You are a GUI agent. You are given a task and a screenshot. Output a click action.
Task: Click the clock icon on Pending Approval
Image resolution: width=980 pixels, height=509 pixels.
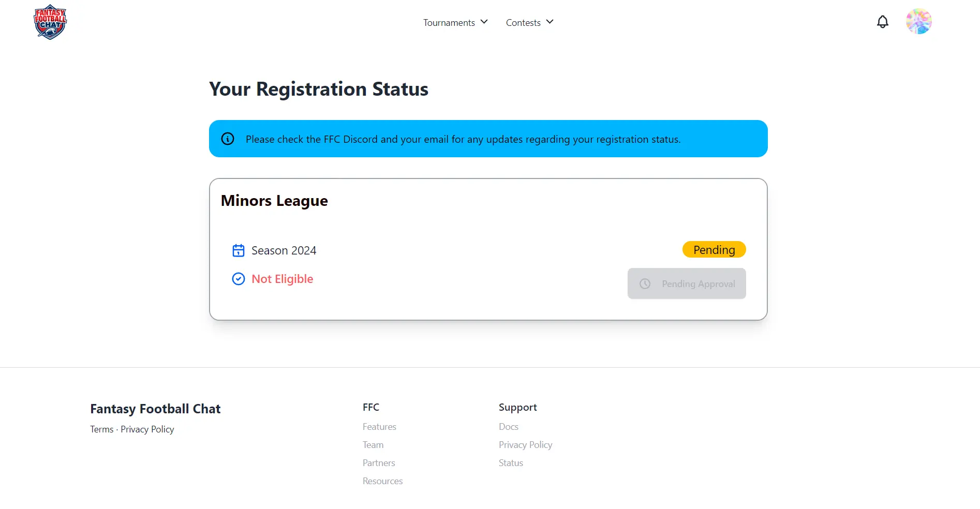pos(645,283)
